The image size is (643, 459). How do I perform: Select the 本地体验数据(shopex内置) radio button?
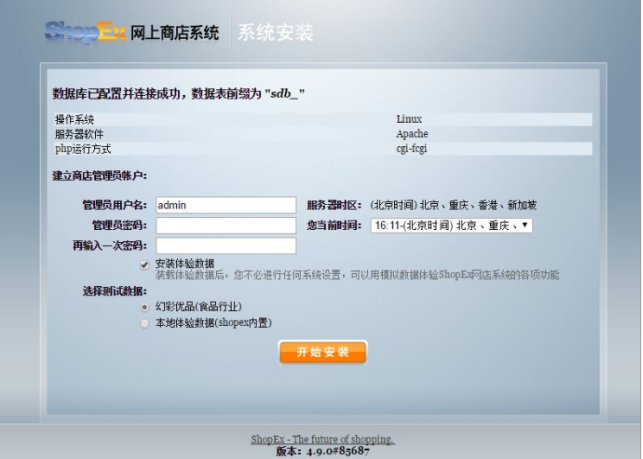point(145,323)
